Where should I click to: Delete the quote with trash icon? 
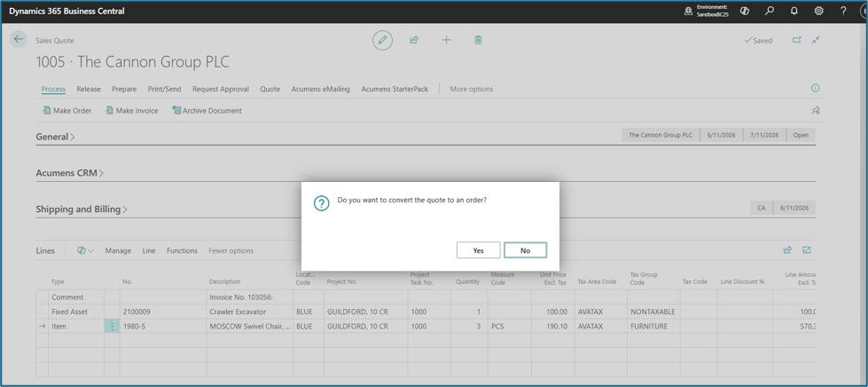478,41
